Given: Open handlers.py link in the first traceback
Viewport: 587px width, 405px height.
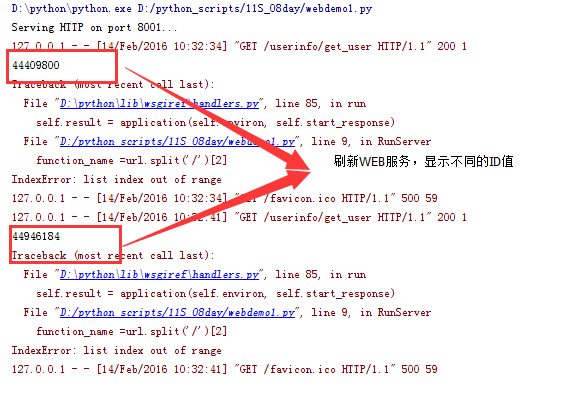Looking at the screenshot, I should point(159,104).
